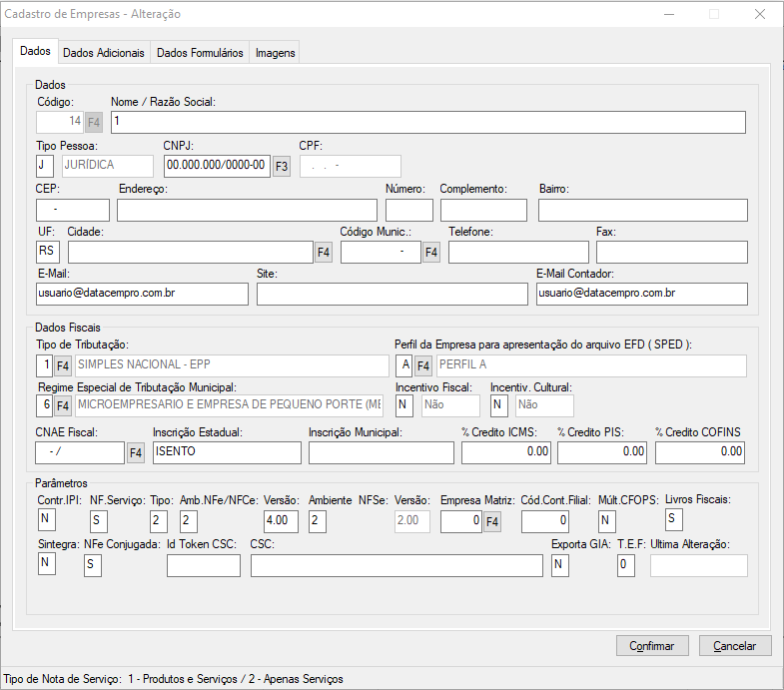784x690 pixels.
Task: Click F4 beside CNAE Fiscal field
Action: [136, 453]
